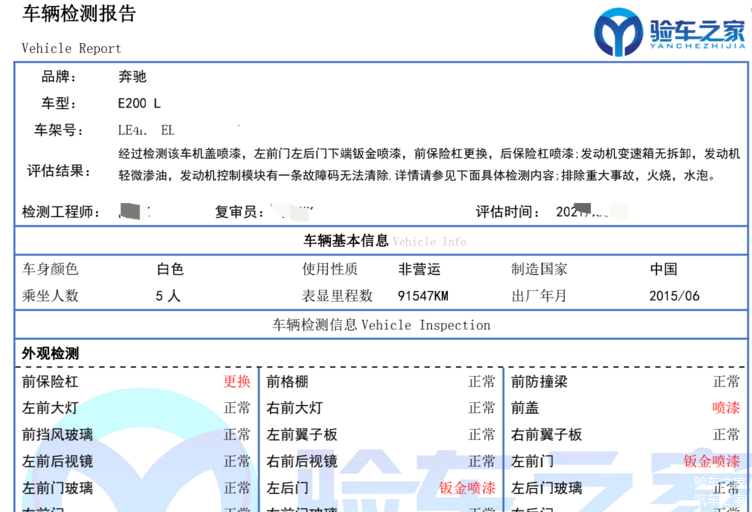The height and width of the screenshot is (512, 752).
Task: Click the 制造国家 label
Action: (540, 269)
